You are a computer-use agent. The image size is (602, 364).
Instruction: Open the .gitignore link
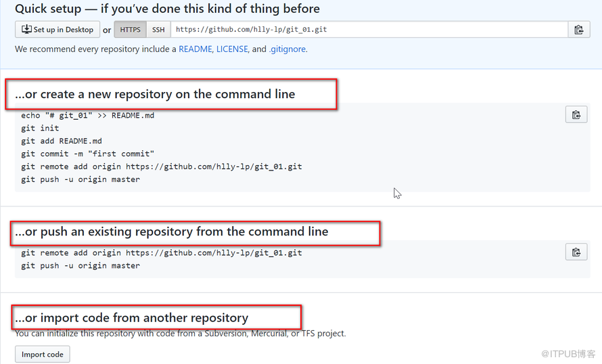pos(287,49)
